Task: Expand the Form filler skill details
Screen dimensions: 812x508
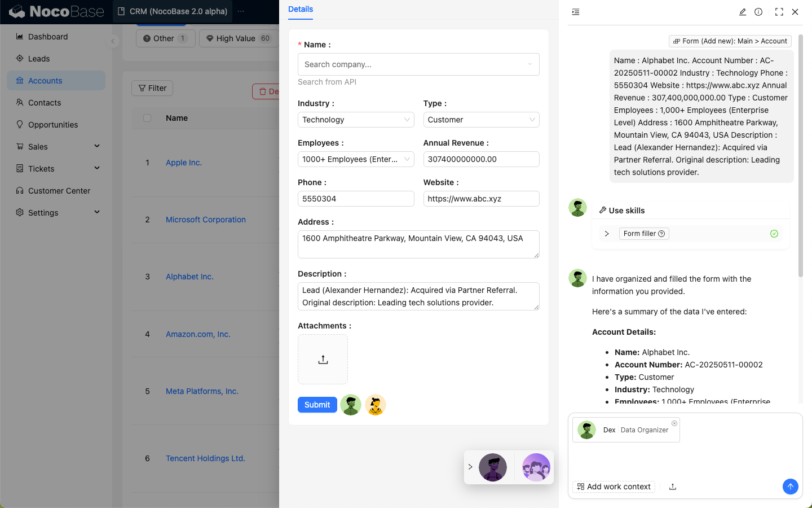Action: pos(607,234)
